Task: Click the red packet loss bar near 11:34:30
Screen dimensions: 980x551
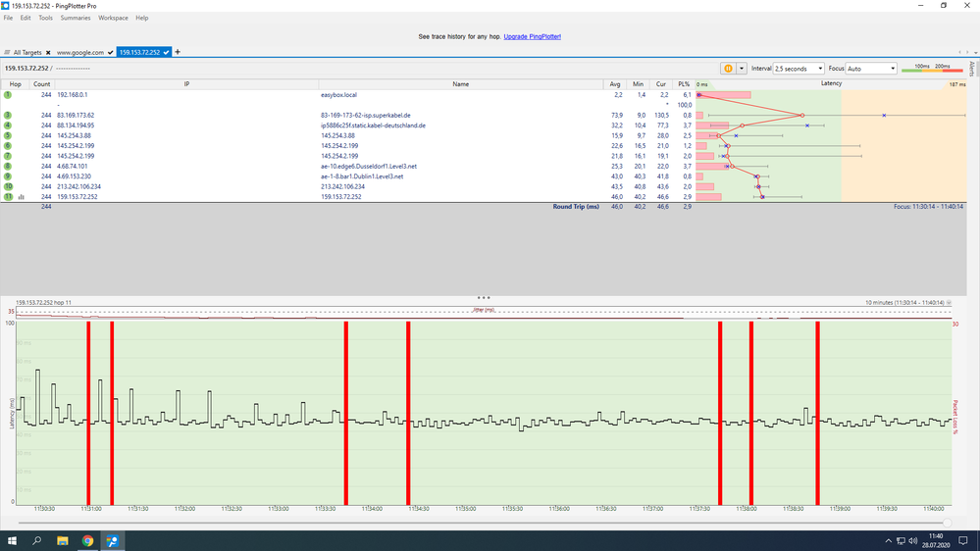Action: 408,413
